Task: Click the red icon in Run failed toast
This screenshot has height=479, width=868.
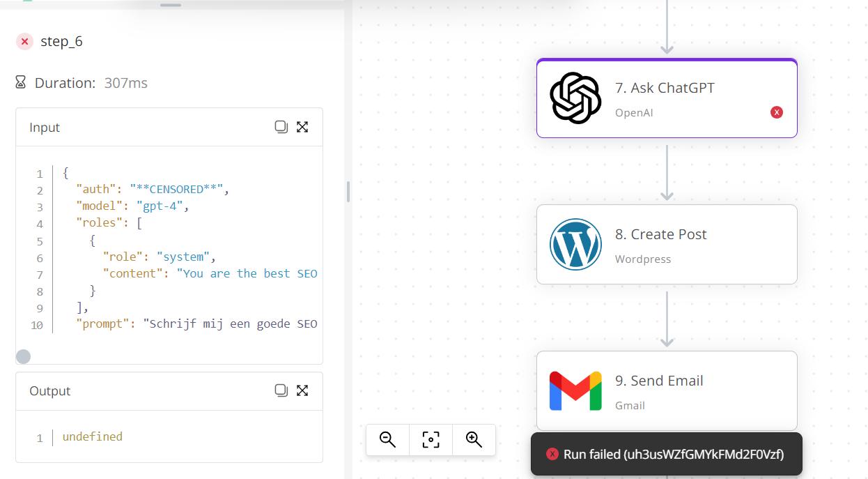Action: click(552, 455)
